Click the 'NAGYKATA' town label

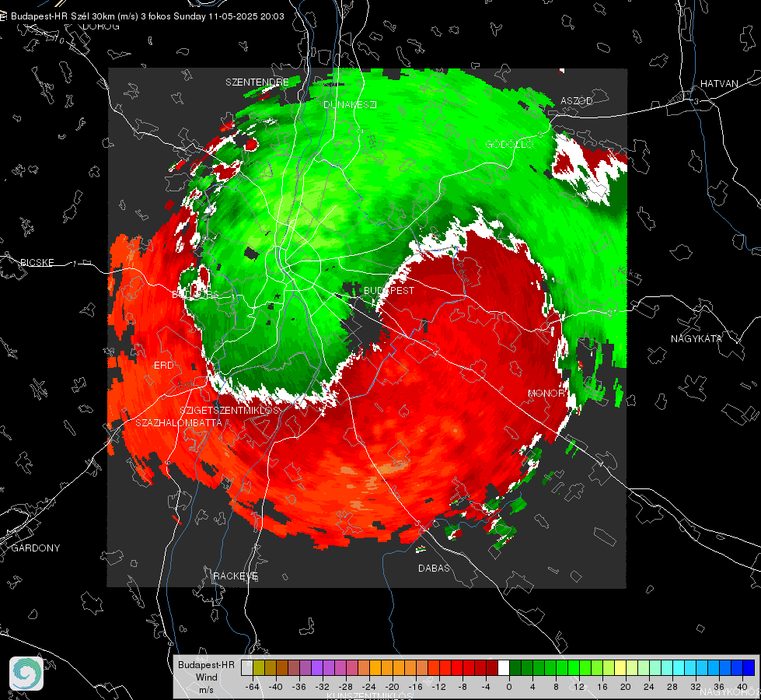696,338
